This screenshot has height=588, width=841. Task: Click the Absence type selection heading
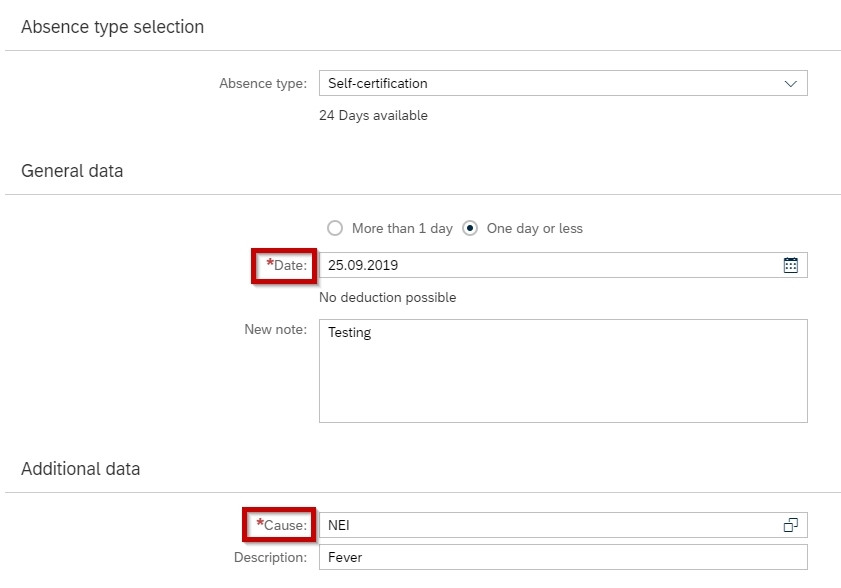tap(113, 27)
